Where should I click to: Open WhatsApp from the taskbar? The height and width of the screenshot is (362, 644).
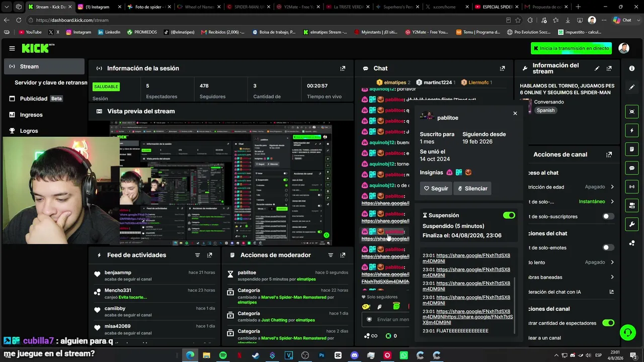coord(404,355)
